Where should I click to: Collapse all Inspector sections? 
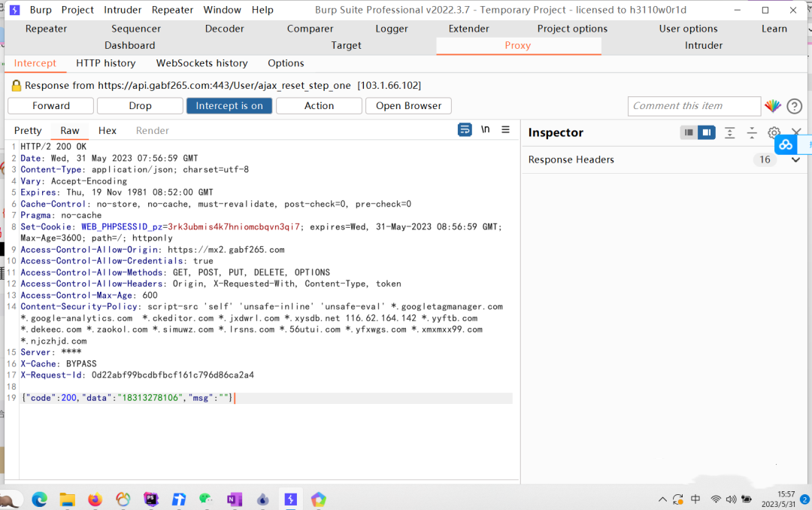pos(752,132)
